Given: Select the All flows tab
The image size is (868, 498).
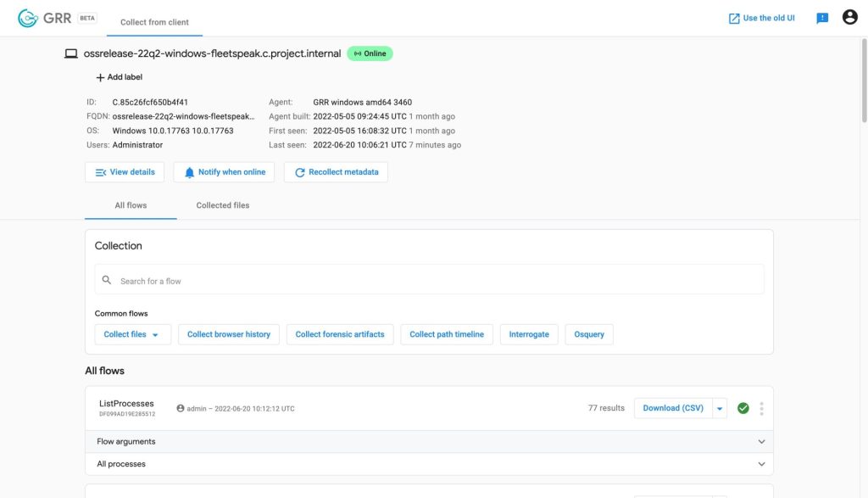Looking at the screenshot, I should click(x=131, y=205).
